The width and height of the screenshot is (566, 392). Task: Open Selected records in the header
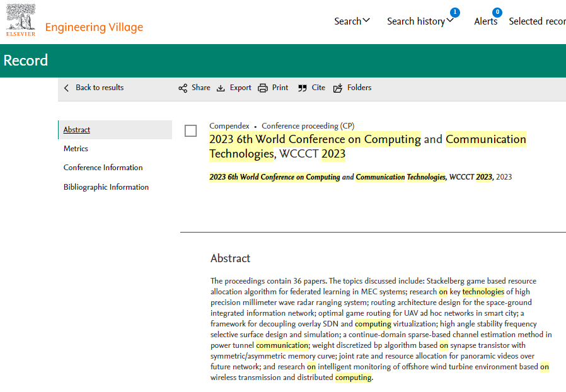coord(537,21)
